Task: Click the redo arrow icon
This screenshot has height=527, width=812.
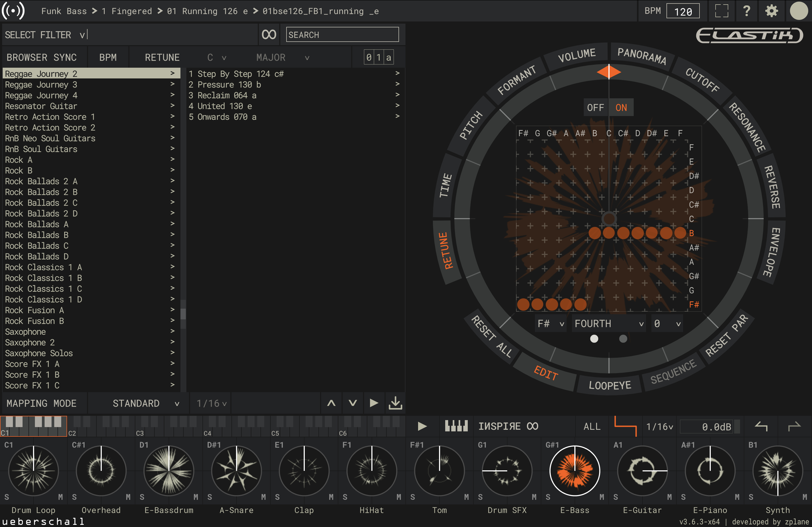Action: pos(794,426)
